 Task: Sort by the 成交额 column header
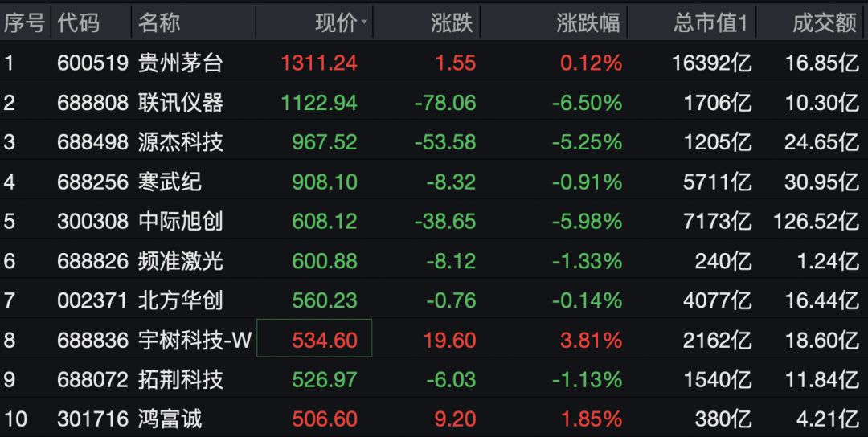(825, 22)
